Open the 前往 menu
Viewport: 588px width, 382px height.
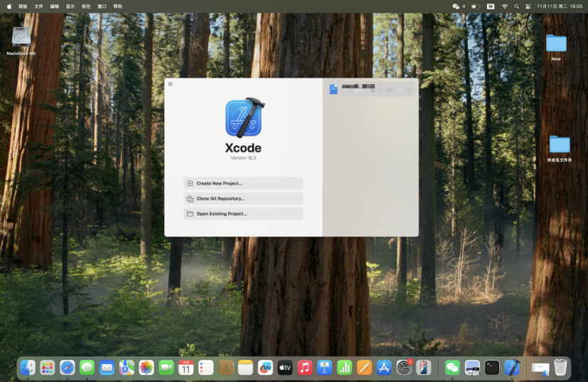86,6
